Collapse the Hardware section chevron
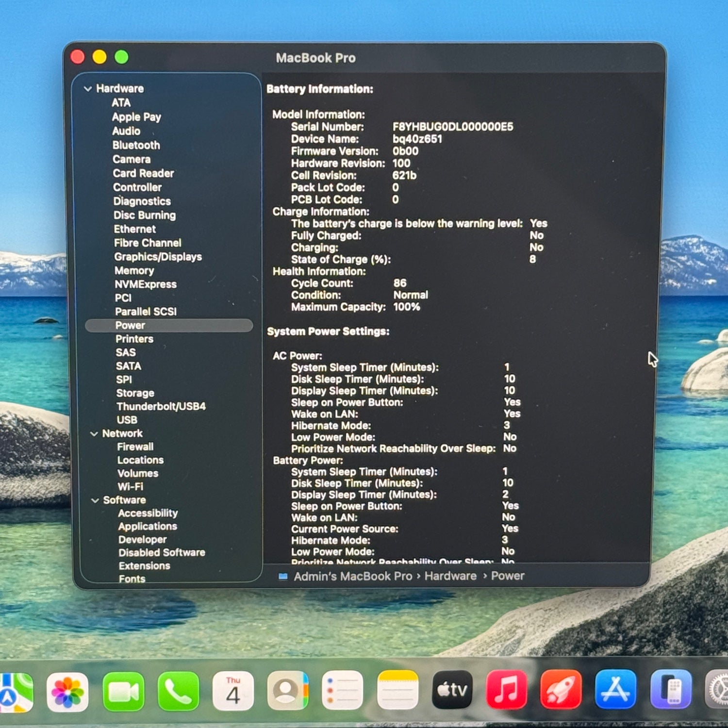The height and width of the screenshot is (728, 728). [88, 89]
